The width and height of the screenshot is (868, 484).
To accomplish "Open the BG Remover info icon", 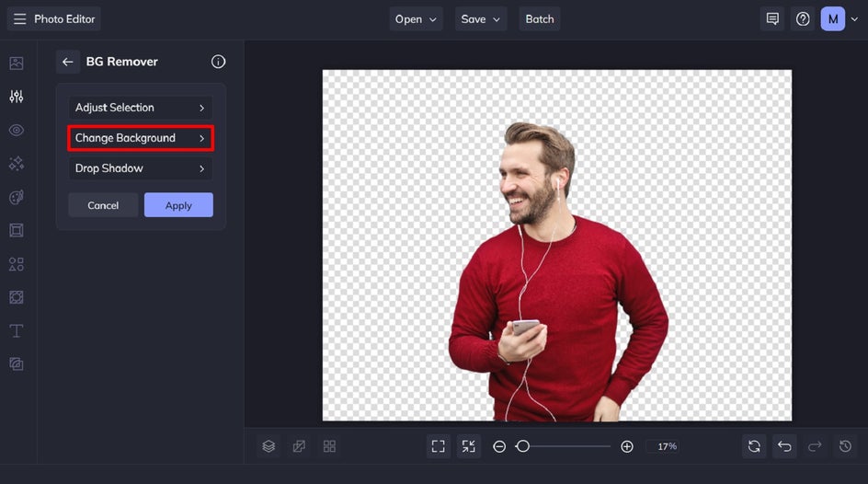I will pos(218,62).
